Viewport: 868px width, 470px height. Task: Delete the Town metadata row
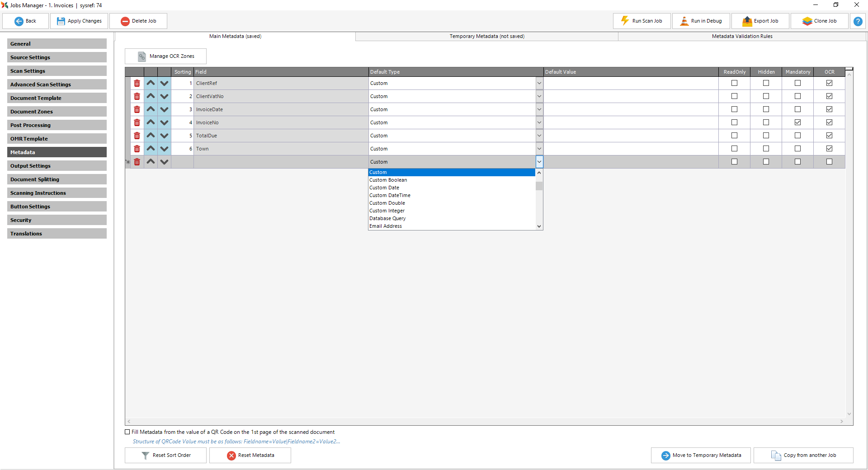click(x=137, y=149)
